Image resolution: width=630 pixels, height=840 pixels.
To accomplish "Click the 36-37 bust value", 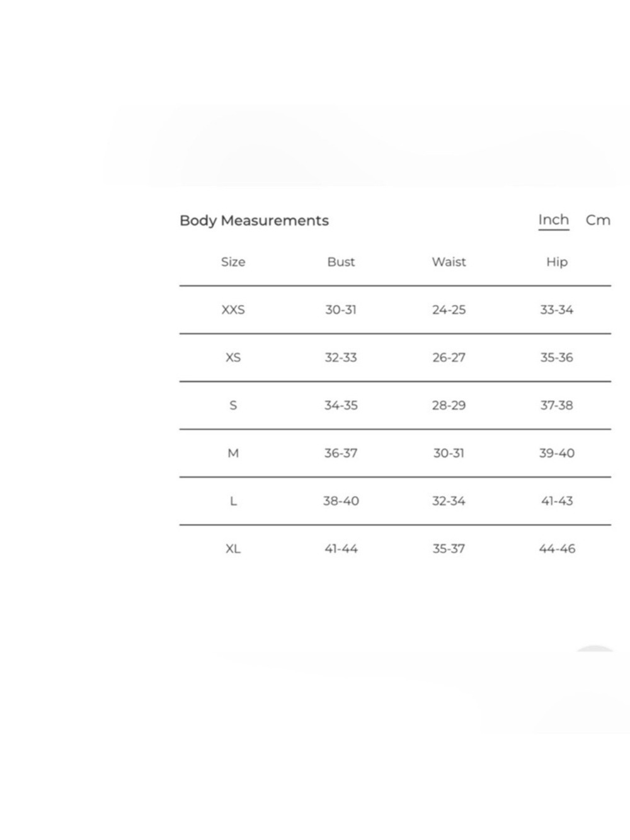I will [341, 453].
